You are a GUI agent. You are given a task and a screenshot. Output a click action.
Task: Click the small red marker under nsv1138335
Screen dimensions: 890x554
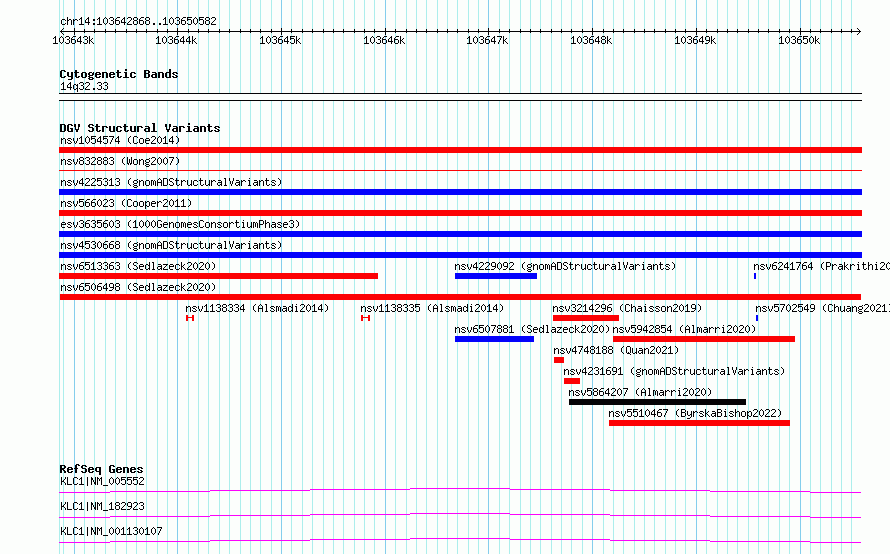pyautogui.click(x=366, y=318)
